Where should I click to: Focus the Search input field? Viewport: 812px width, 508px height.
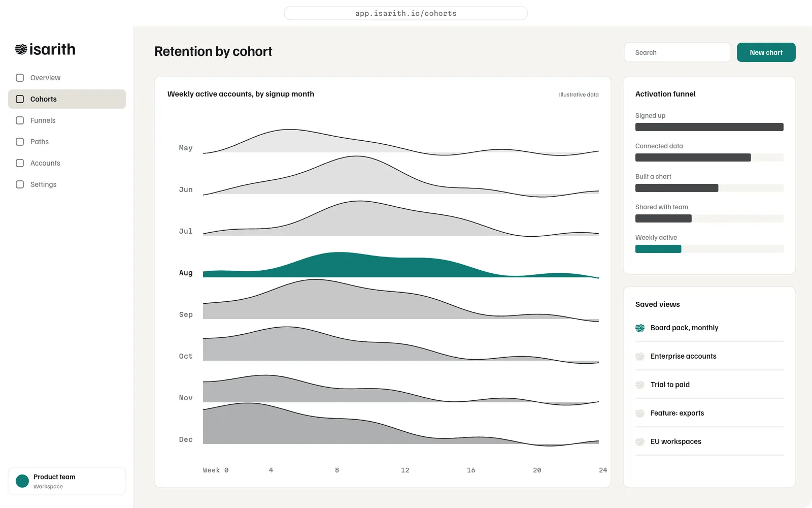678,52
